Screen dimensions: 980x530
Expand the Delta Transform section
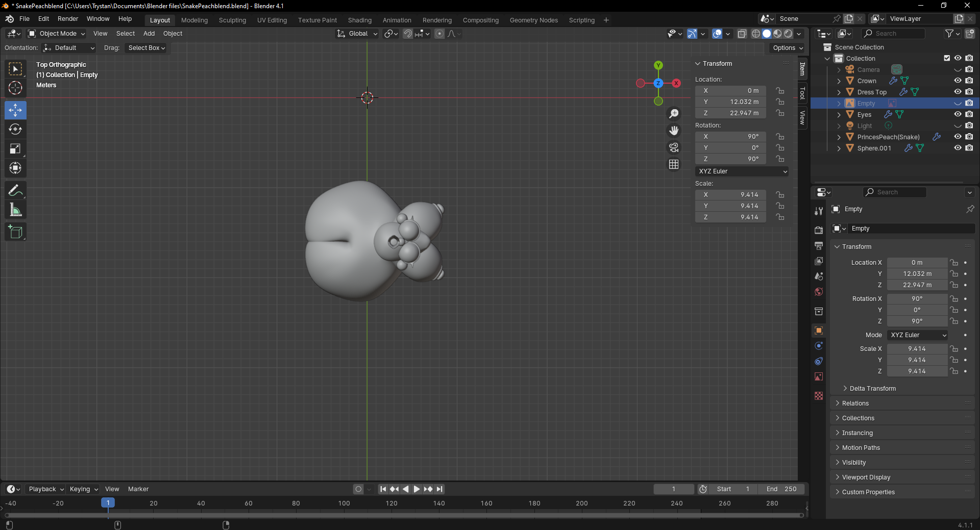click(x=872, y=389)
